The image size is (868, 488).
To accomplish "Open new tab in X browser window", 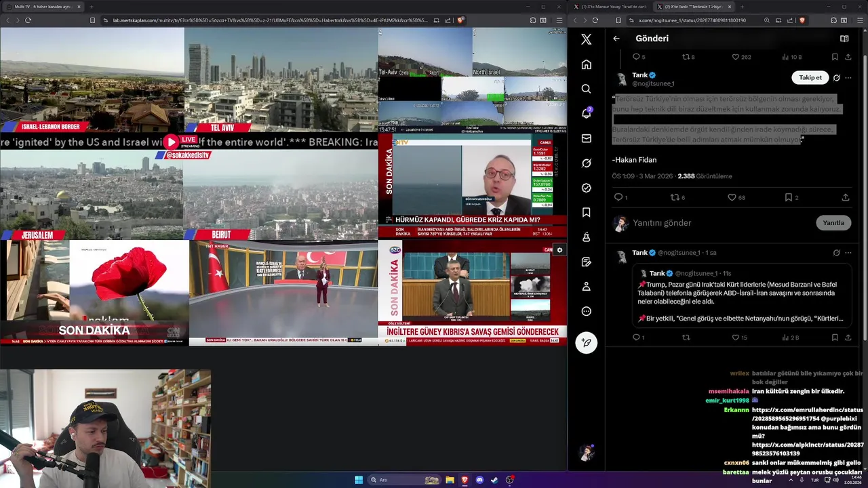I will pyautogui.click(x=742, y=7).
